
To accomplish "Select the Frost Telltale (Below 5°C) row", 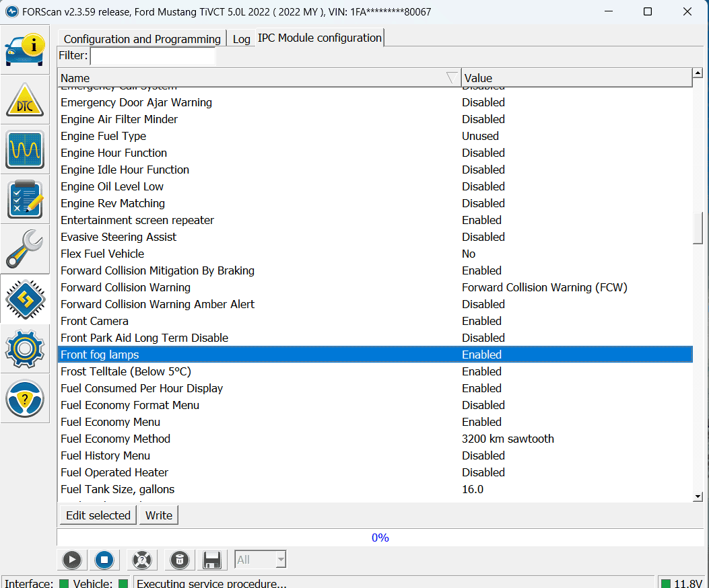I will 375,371.
